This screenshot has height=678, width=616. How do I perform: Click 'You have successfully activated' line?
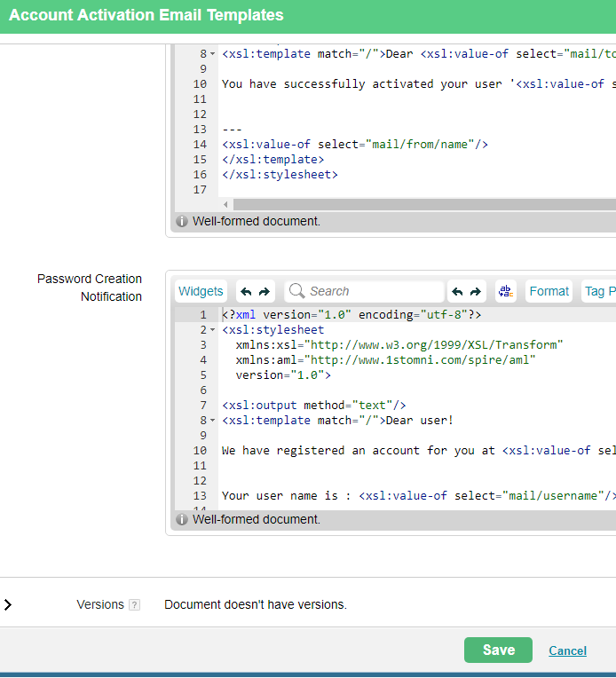tap(419, 84)
